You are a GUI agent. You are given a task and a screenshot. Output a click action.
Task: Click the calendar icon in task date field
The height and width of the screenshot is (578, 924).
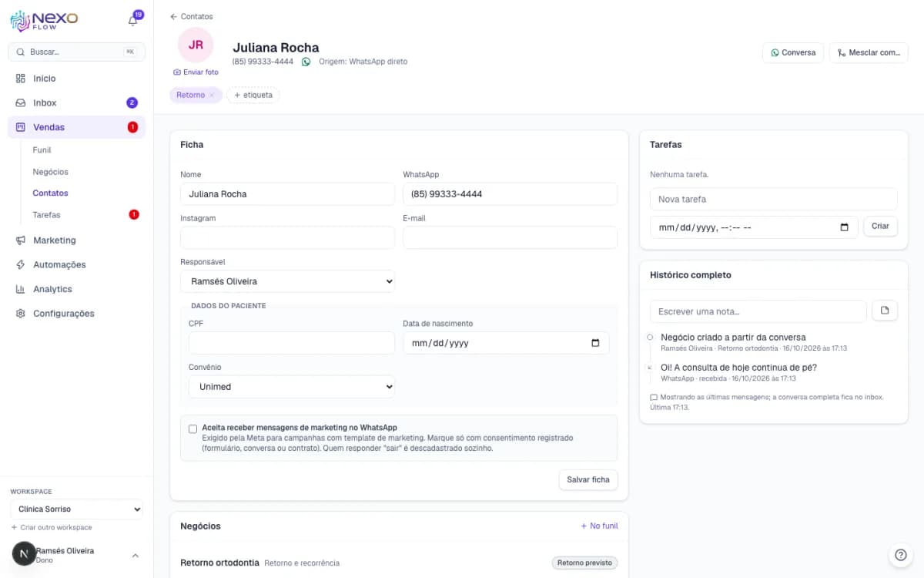tap(844, 227)
